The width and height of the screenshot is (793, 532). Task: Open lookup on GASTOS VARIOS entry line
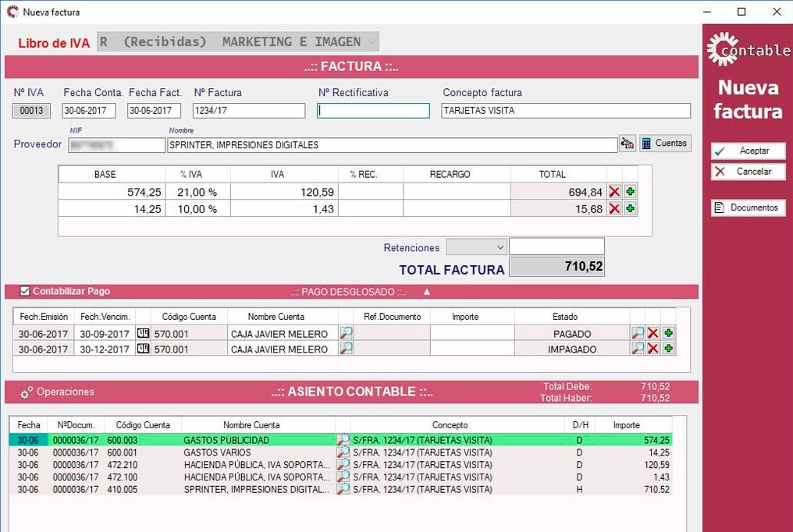click(x=343, y=452)
